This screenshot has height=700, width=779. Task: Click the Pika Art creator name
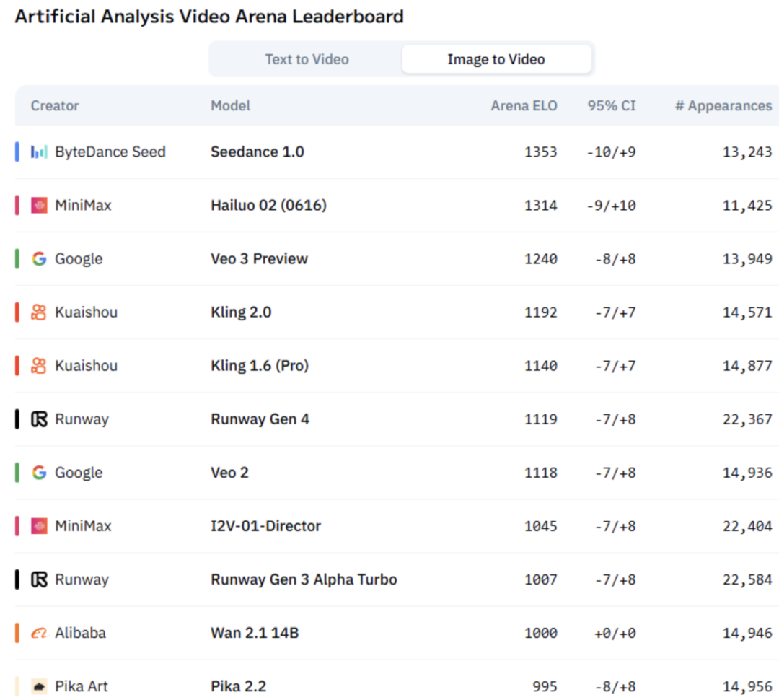click(x=82, y=686)
